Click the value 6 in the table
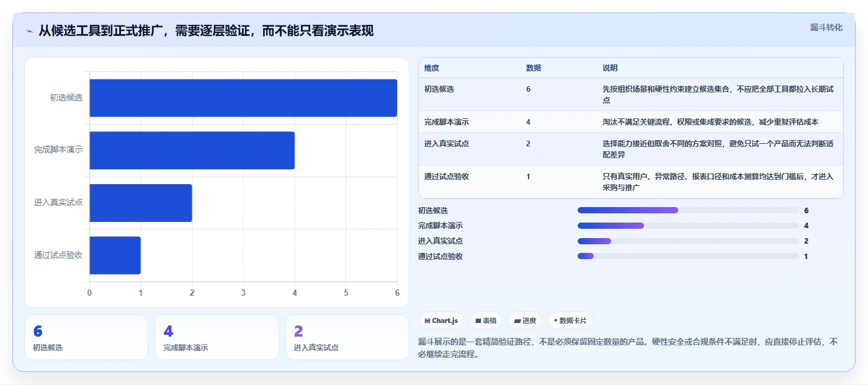The image size is (868, 385). [x=528, y=89]
